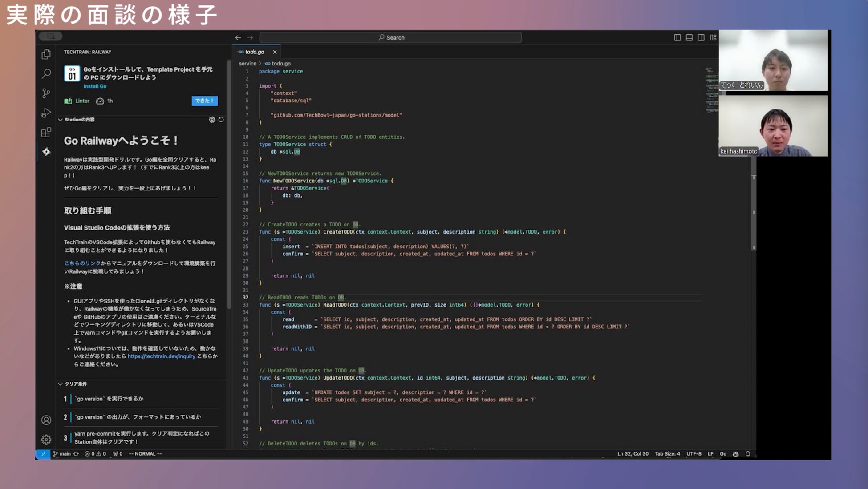Open the Manage gear in activity bar
Screen dimensions: 868x489
pos(46,440)
